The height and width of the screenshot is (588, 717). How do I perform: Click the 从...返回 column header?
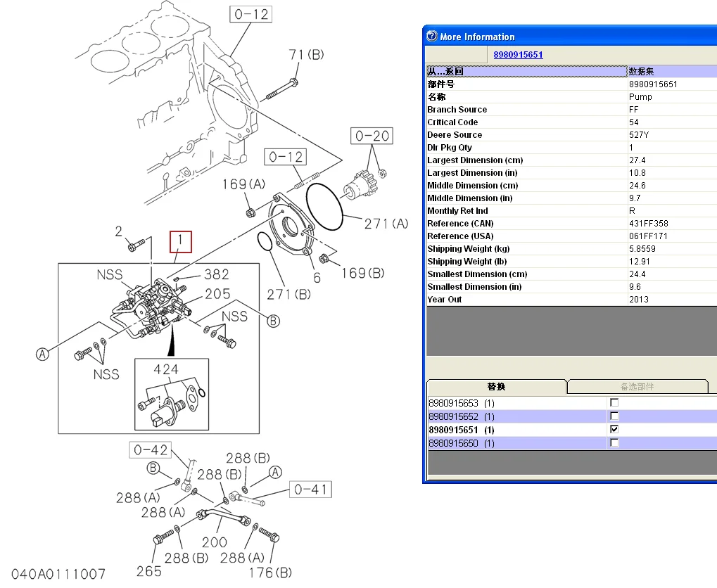[x=526, y=72]
